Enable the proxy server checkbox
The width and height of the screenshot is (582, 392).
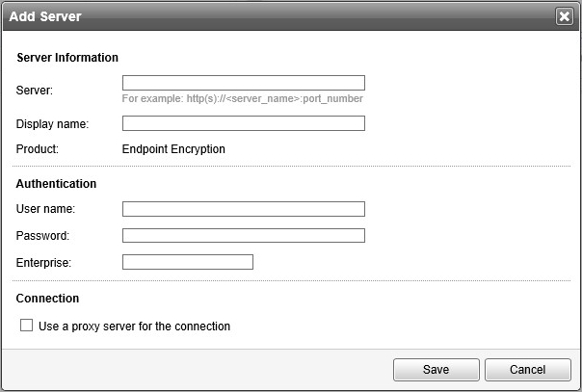27,327
